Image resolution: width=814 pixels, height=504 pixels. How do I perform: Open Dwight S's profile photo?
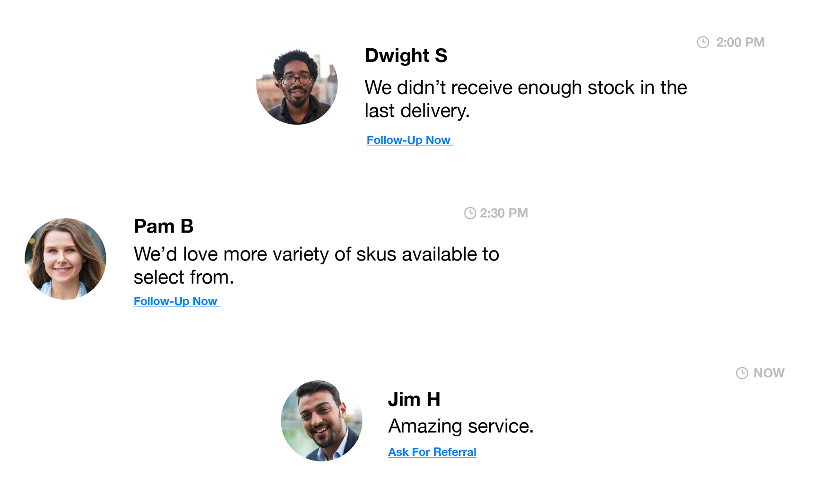[x=297, y=85]
